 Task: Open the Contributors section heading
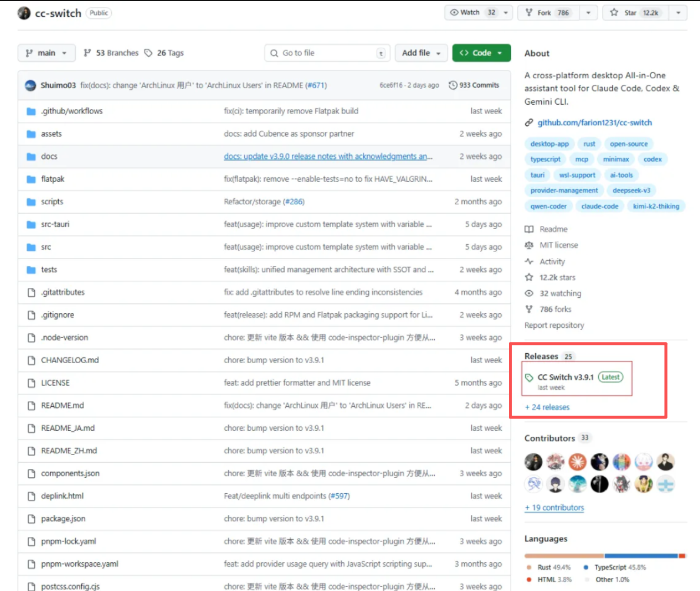(549, 438)
